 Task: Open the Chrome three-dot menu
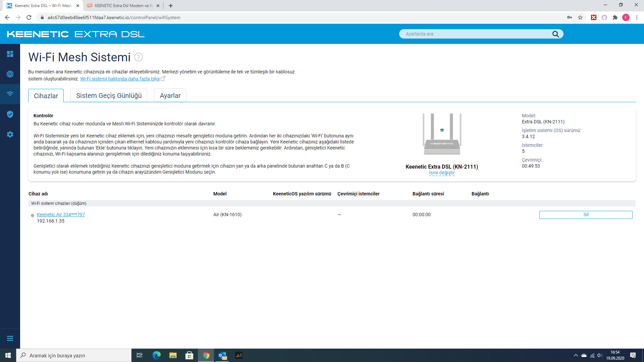coord(637,17)
